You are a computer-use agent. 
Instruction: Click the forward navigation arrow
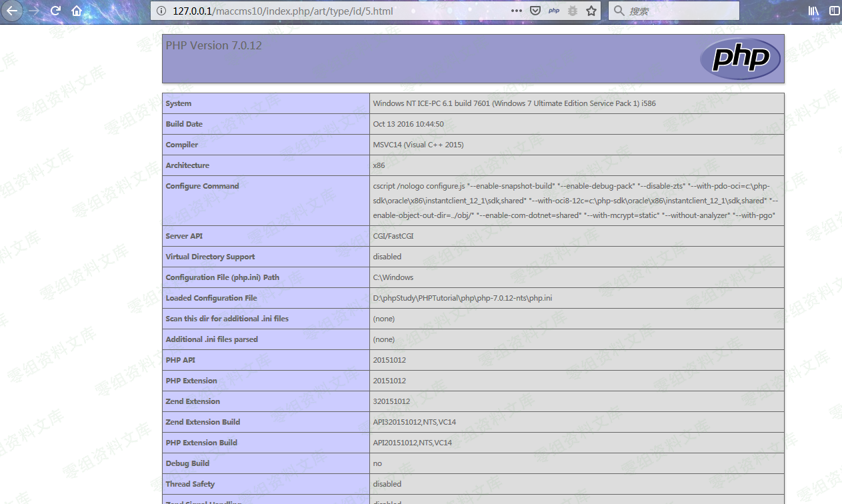click(34, 11)
